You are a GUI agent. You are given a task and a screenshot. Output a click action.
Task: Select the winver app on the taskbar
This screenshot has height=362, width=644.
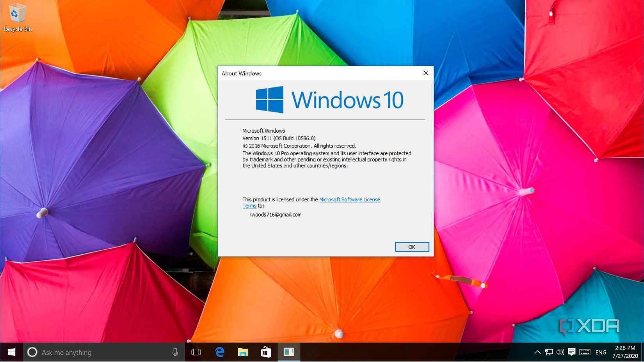(289, 352)
